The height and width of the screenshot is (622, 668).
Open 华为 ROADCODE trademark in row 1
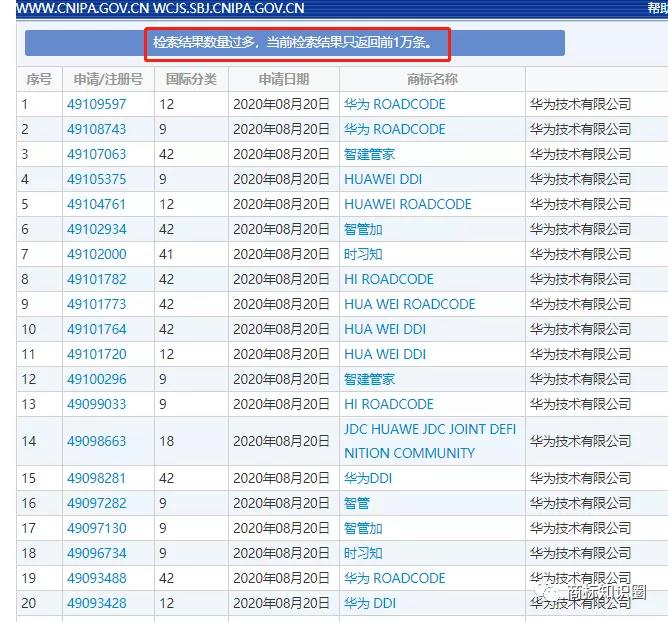(x=394, y=104)
